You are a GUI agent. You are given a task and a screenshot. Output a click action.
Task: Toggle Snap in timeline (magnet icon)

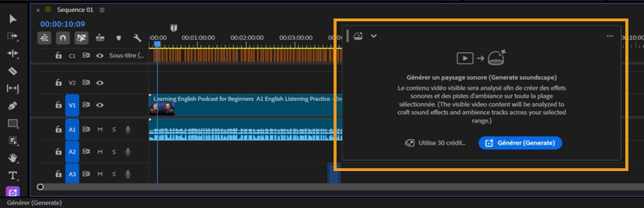point(63,38)
